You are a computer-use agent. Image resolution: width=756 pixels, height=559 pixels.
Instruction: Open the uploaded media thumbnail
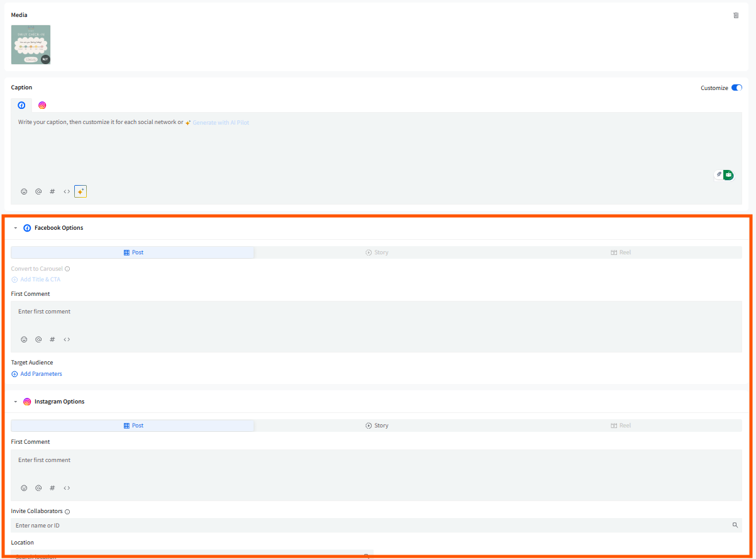tap(31, 45)
